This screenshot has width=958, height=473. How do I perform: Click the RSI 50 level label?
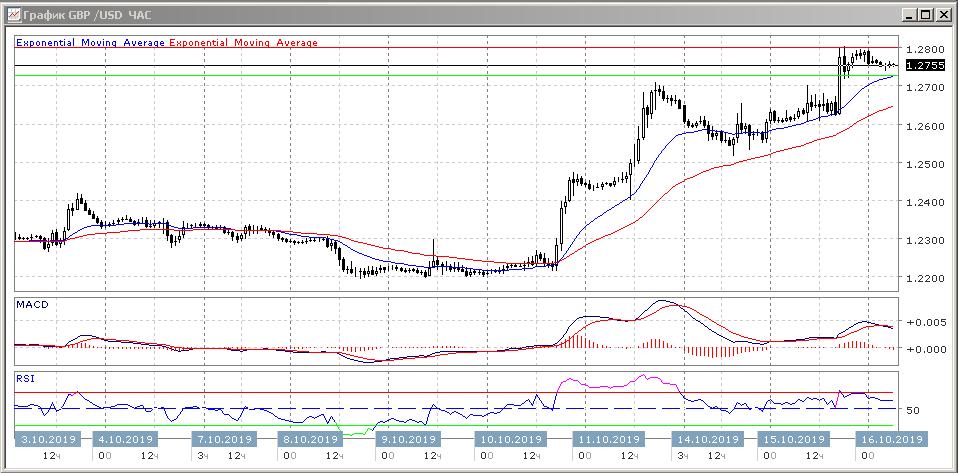pyautogui.click(x=914, y=409)
